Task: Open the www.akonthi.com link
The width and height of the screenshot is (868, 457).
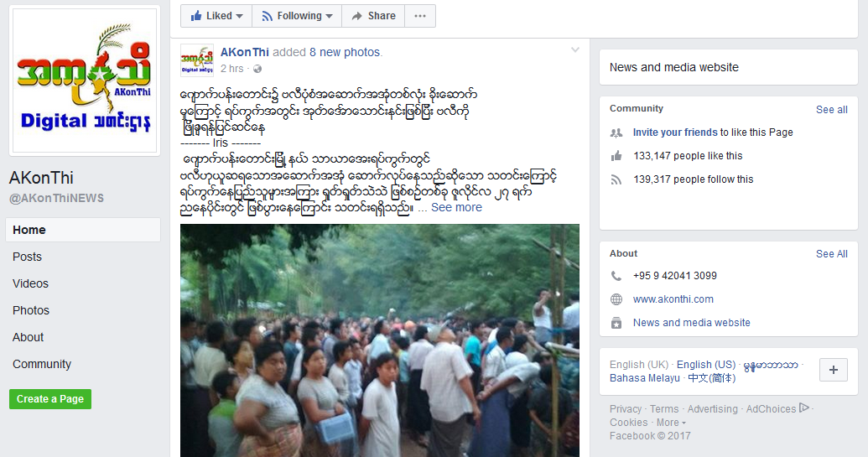Action: (x=673, y=299)
